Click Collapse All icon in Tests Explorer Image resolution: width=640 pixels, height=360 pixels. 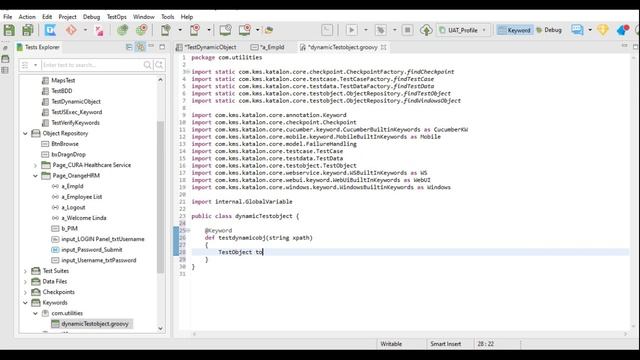(129, 47)
